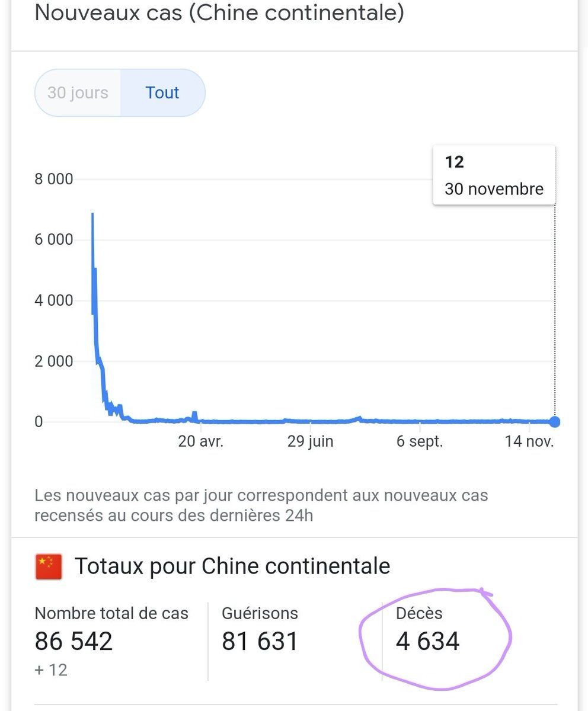Click the "6 sept." x-axis label
This screenshot has width=588, height=711.
click(420, 441)
